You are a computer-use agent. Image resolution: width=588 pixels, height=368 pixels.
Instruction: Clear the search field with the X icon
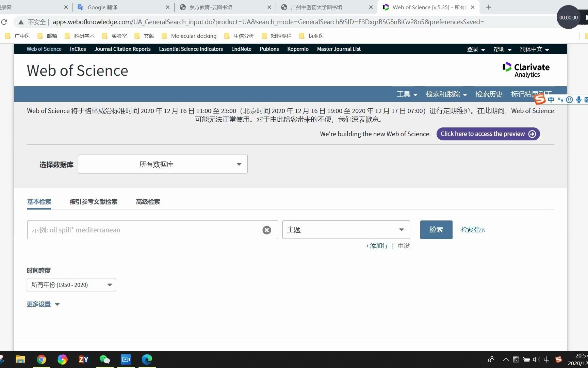(267, 230)
